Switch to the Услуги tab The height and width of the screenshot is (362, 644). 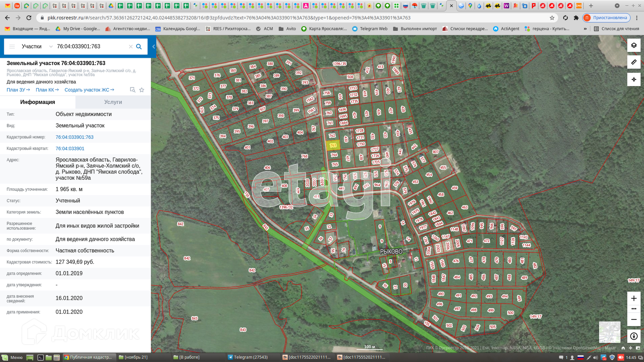pyautogui.click(x=113, y=102)
